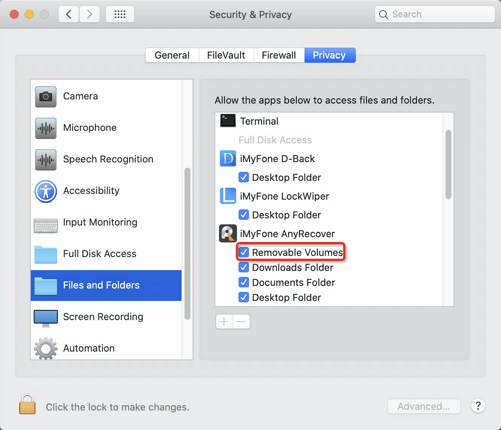
Task: Show all preferences grid button
Action: pyautogui.click(x=120, y=14)
